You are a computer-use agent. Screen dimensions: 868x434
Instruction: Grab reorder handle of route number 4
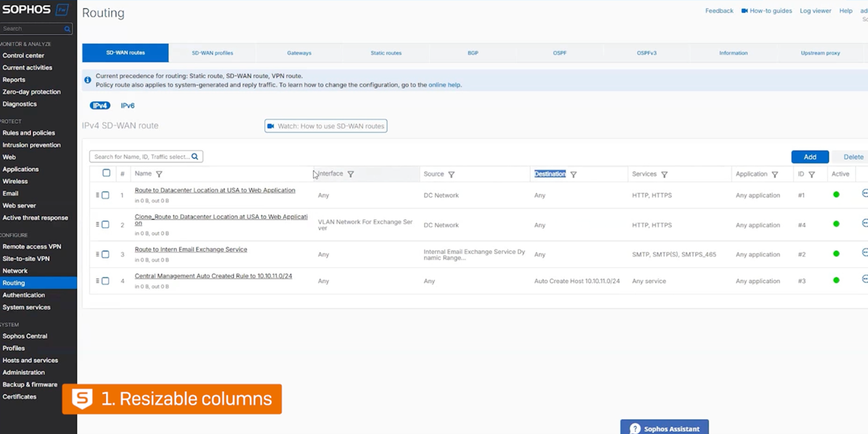pyautogui.click(x=97, y=281)
